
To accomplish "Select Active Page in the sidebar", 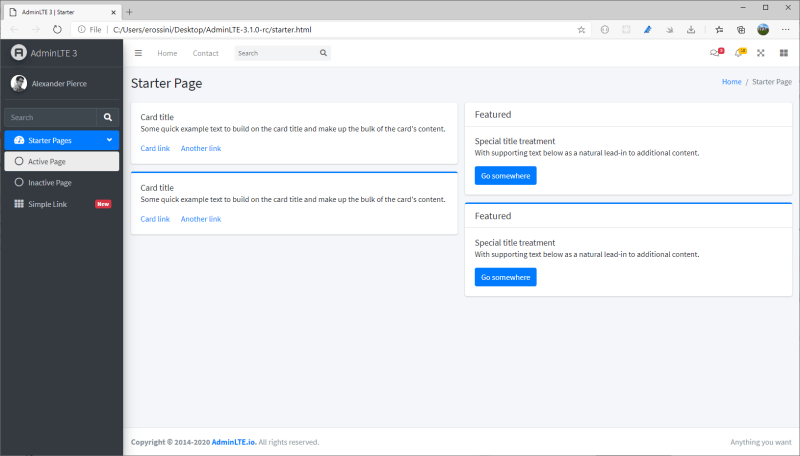I will point(62,161).
